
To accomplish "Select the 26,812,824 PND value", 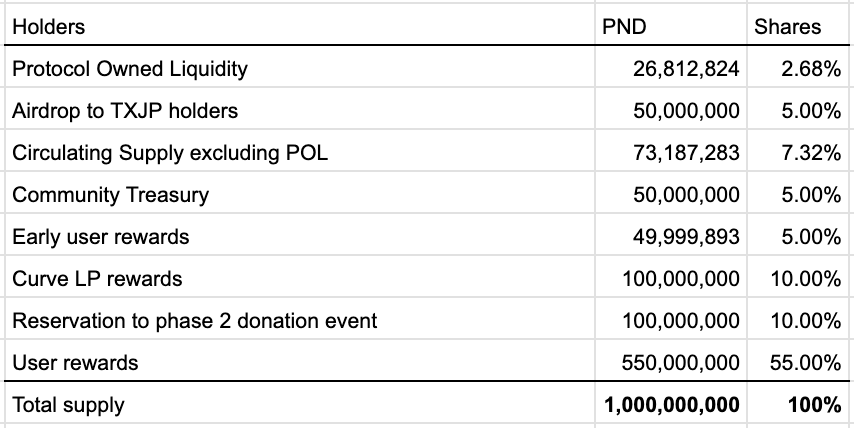I will click(686, 69).
